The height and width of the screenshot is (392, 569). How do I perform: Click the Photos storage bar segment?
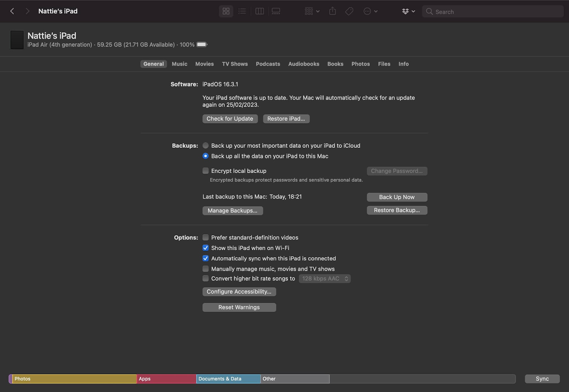click(x=74, y=379)
